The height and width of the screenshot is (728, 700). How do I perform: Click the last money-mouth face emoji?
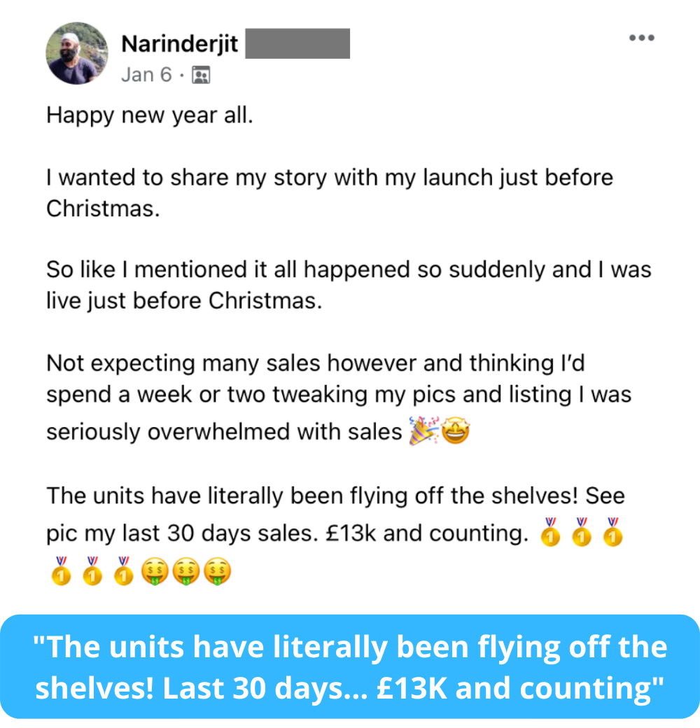[x=216, y=573]
